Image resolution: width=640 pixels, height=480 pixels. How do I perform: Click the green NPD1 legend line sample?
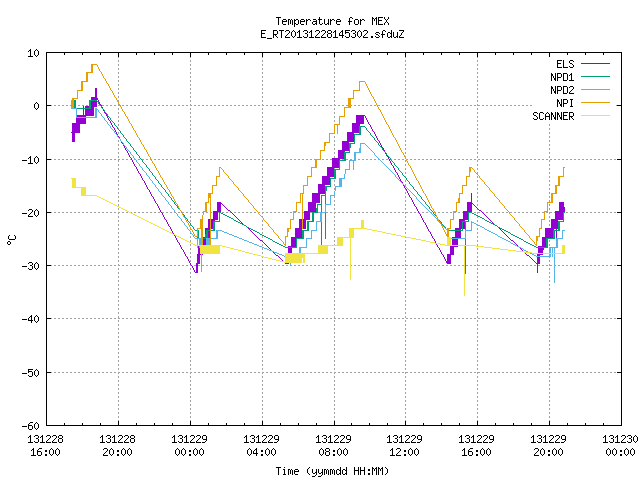click(x=595, y=76)
